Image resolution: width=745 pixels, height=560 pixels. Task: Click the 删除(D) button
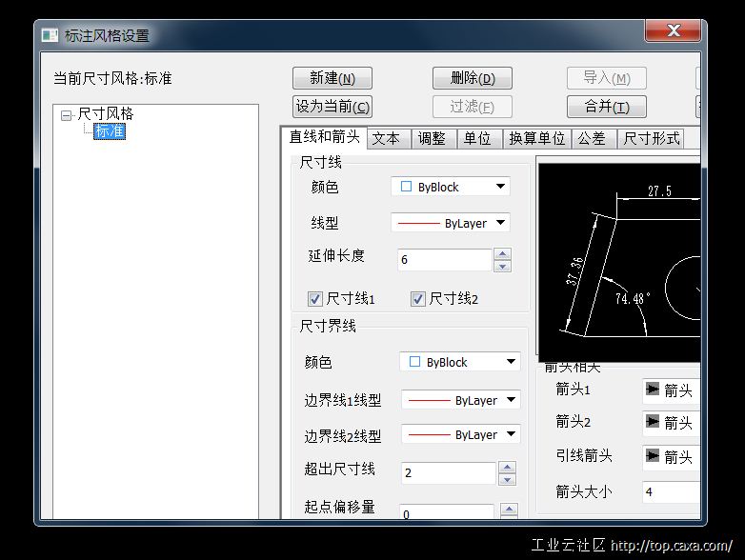pos(473,78)
